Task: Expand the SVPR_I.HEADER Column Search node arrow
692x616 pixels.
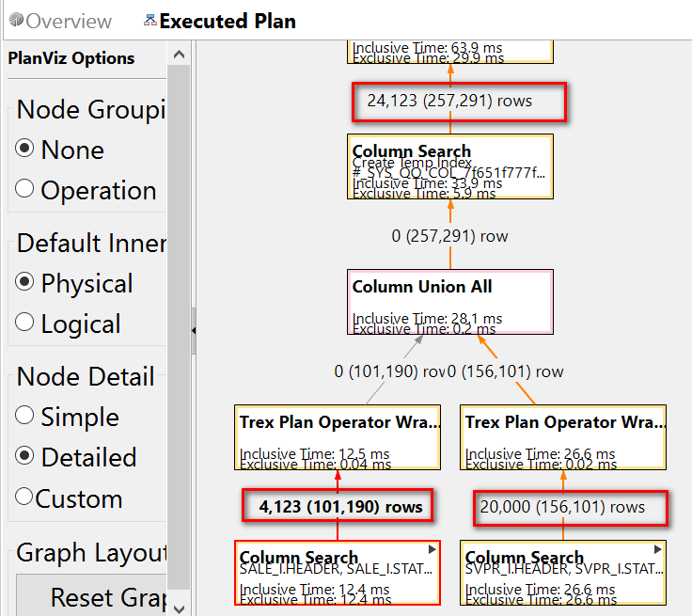Action: coord(657,549)
